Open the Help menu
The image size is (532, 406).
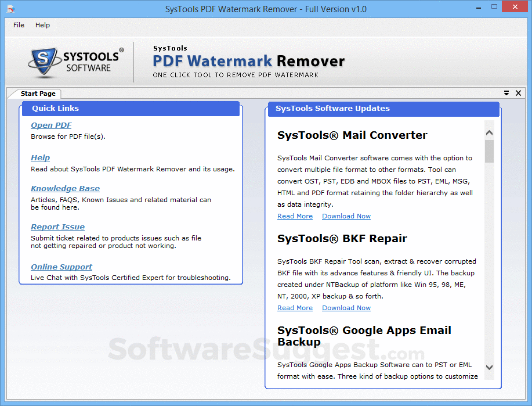42,25
